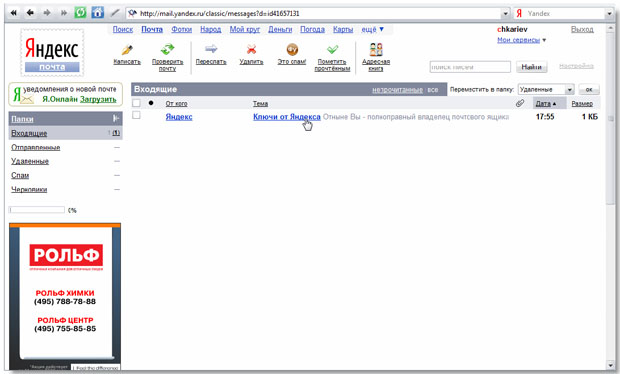Screen dimensions: 620x374
Task: Mark as read with Пометить прочтённым icon
Action: 332,49
